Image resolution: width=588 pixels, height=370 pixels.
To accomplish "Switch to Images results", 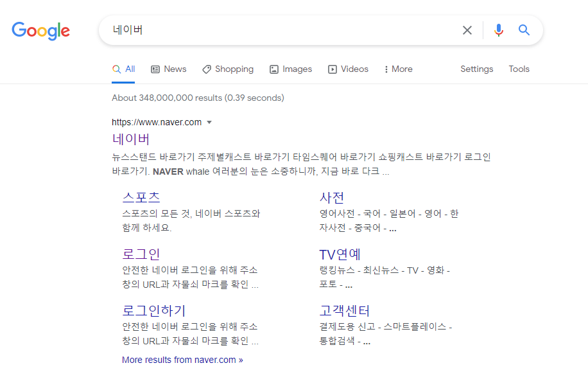I will pos(291,69).
